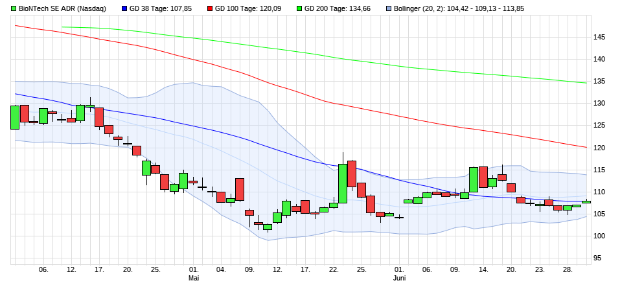The width and height of the screenshot is (644, 285).
Task: Click the red GD 100 line at its right end
Action: (x=585, y=147)
